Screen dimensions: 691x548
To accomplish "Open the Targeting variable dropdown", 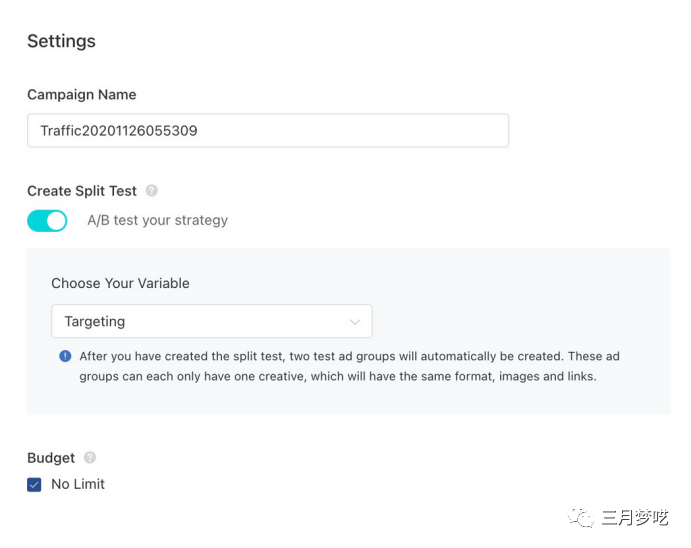I will (x=211, y=322).
